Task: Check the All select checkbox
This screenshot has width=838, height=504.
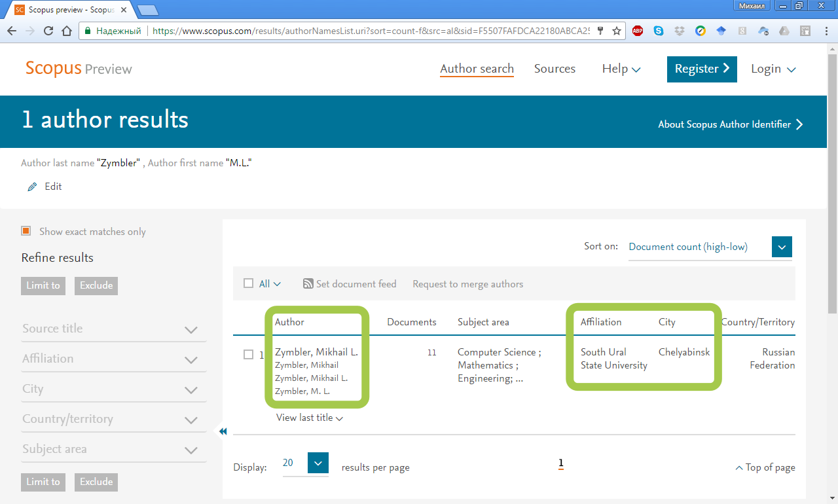Action: tap(249, 283)
